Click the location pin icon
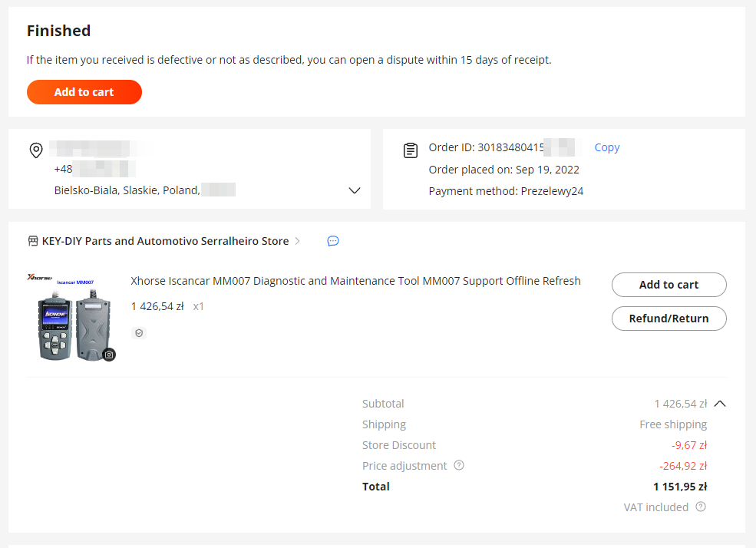The image size is (756, 548). click(x=36, y=150)
